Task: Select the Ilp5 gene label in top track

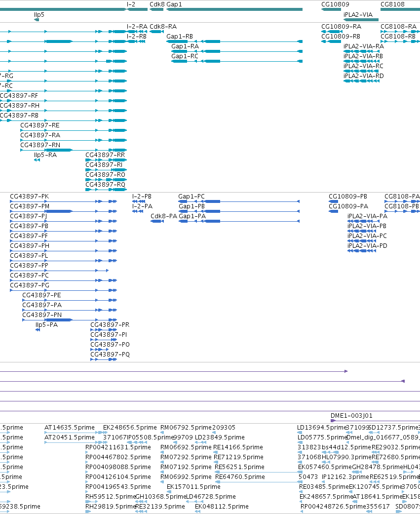Action: [x=39, y=15]
